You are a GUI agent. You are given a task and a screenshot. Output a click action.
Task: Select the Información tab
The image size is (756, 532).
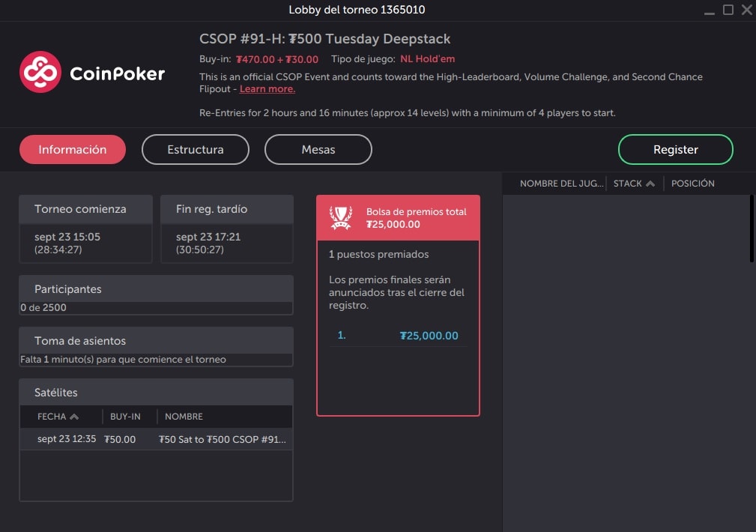coord(72,149)
